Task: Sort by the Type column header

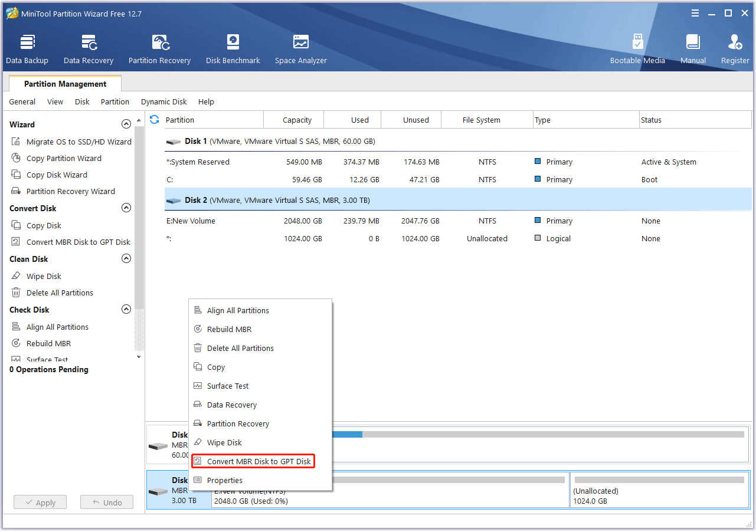Action: (x=586, y=120)
